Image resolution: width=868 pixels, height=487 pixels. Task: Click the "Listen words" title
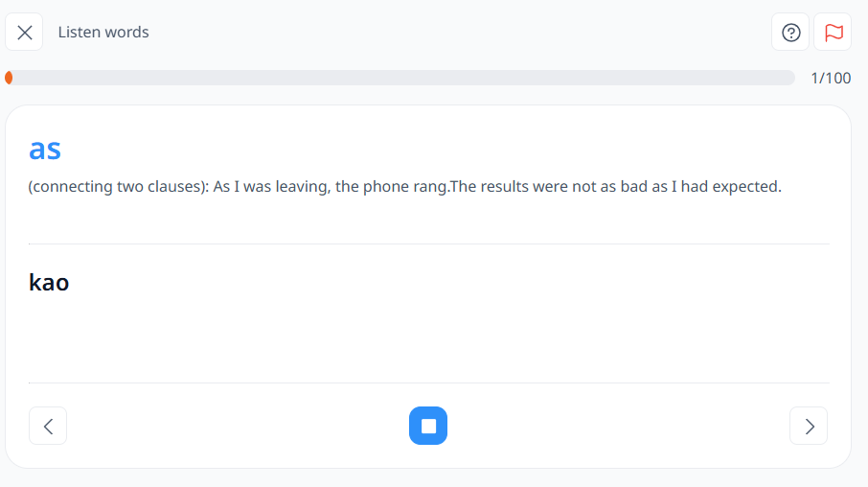[103, 33]
